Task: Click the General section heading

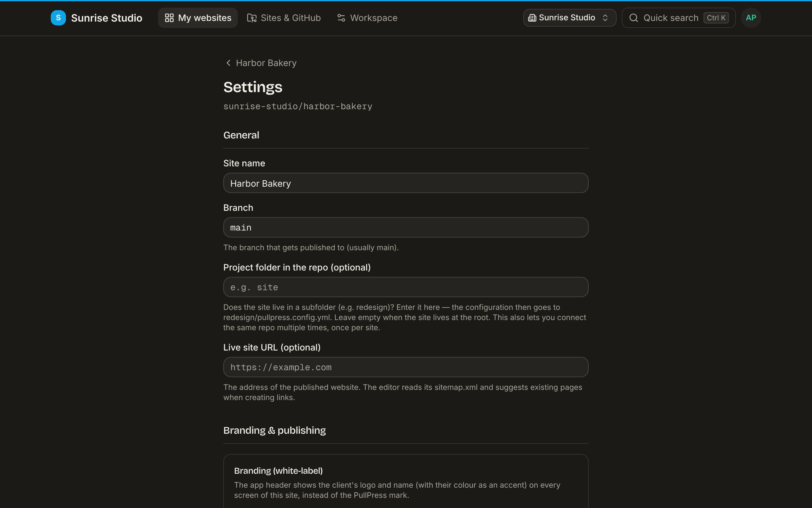Action: tap(241, 135)
